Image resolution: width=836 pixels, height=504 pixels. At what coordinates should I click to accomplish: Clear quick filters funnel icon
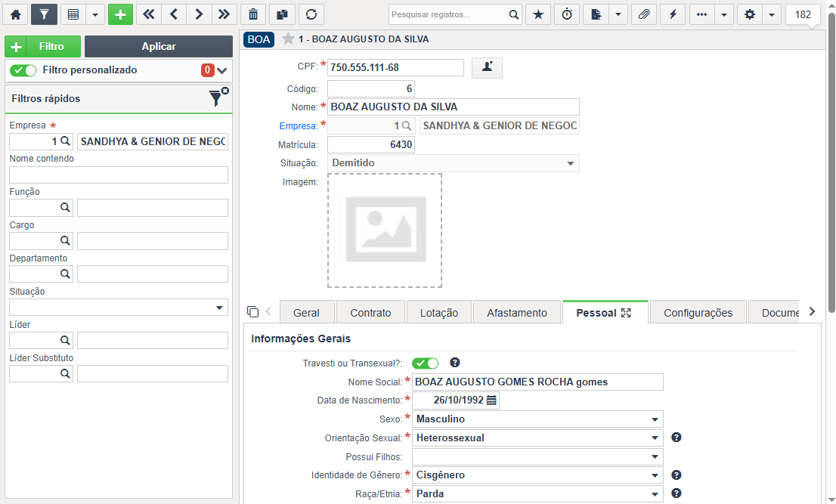tap(218, 97)
